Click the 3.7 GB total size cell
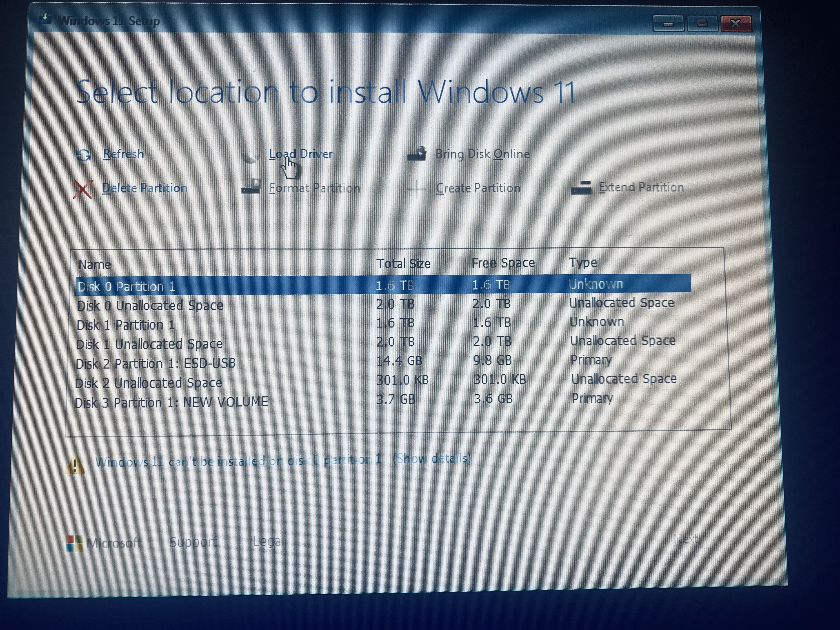840x630 pixels. (x=396, y=400)
